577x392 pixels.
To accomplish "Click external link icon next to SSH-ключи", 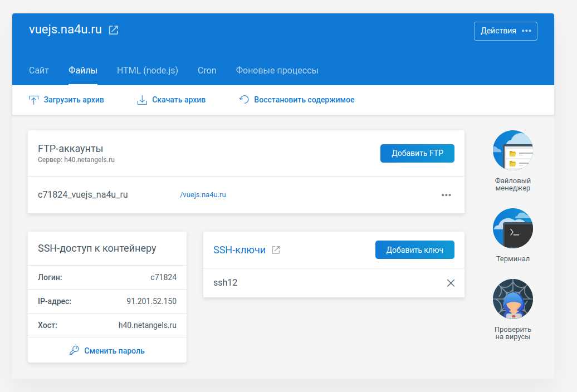I will (276, 250).
